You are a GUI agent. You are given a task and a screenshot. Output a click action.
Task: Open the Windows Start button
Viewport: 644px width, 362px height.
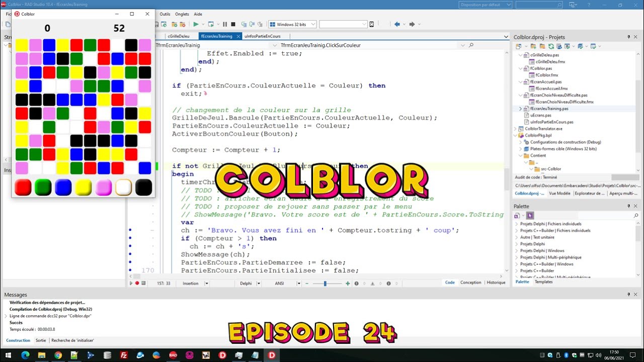pyautogui.click(x=9, y=355)
